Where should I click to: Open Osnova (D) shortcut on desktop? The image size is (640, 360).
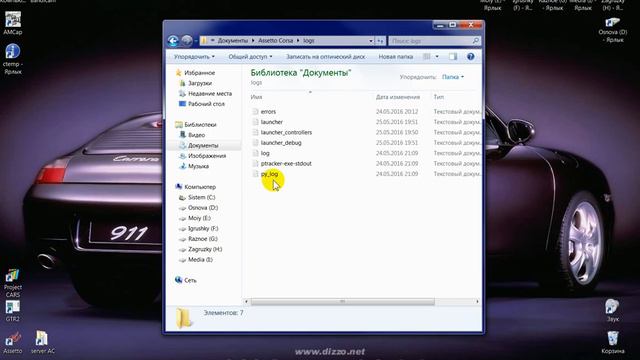612,29
